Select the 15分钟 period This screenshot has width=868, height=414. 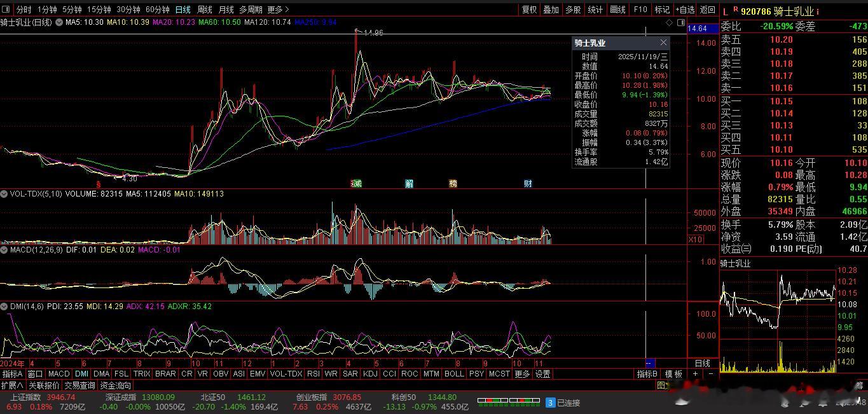click(x=99, y=10)
